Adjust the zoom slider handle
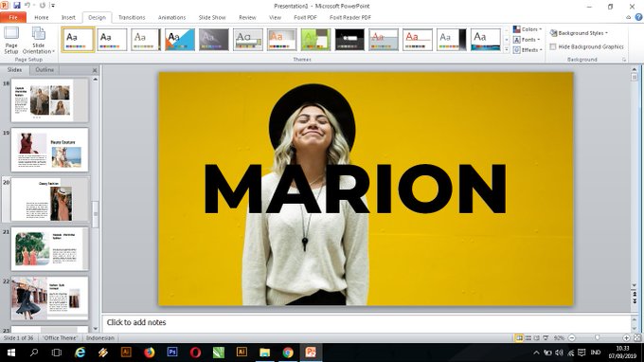644x362 pixels. (x=598, y=337)
